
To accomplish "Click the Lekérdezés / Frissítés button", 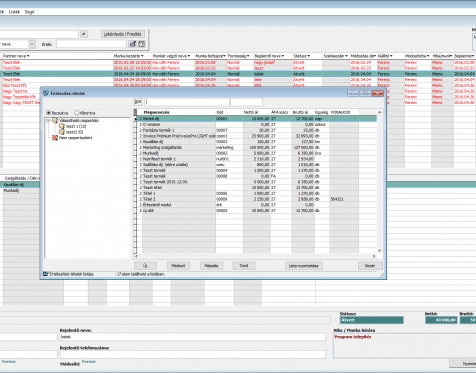I will (123, 34).
